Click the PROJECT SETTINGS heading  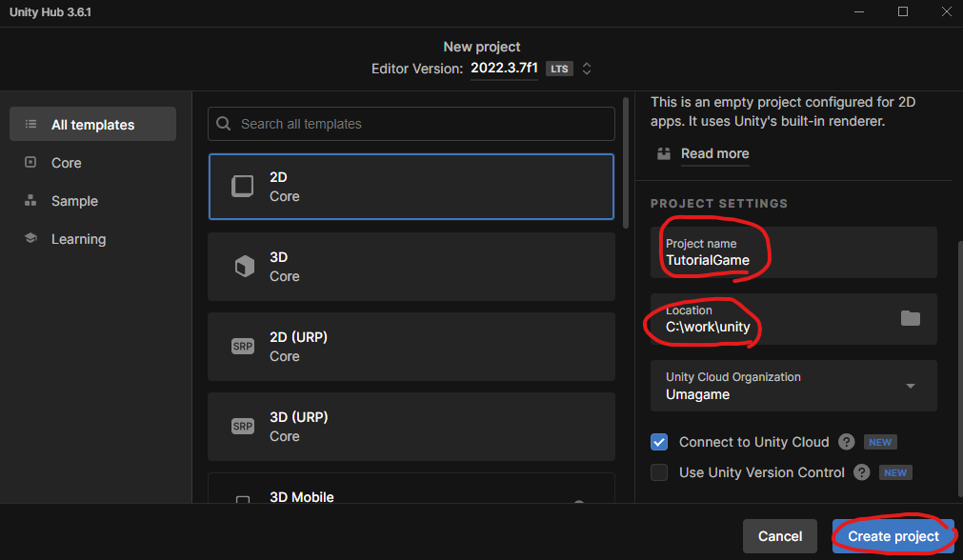click(718, 203)
